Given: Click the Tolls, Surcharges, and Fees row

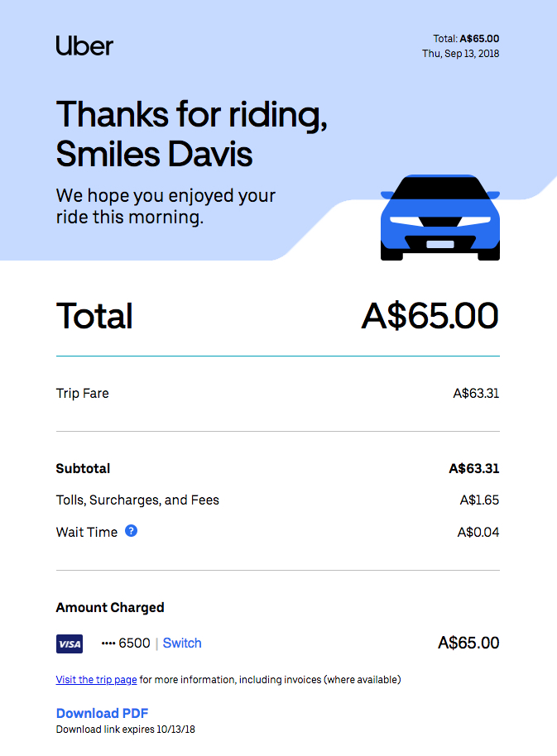Looking at the screenshot, I should (x=278, y=500).
